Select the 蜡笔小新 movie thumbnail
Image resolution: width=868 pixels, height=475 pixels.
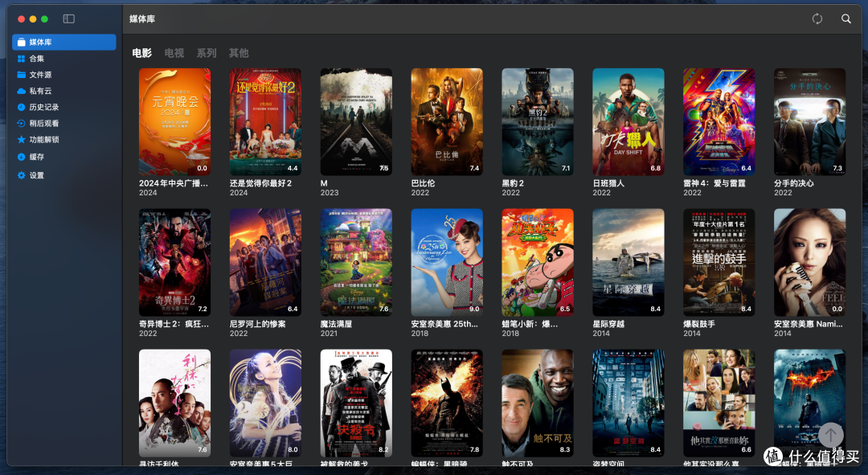pyautogui.click(x=537, y=262)
